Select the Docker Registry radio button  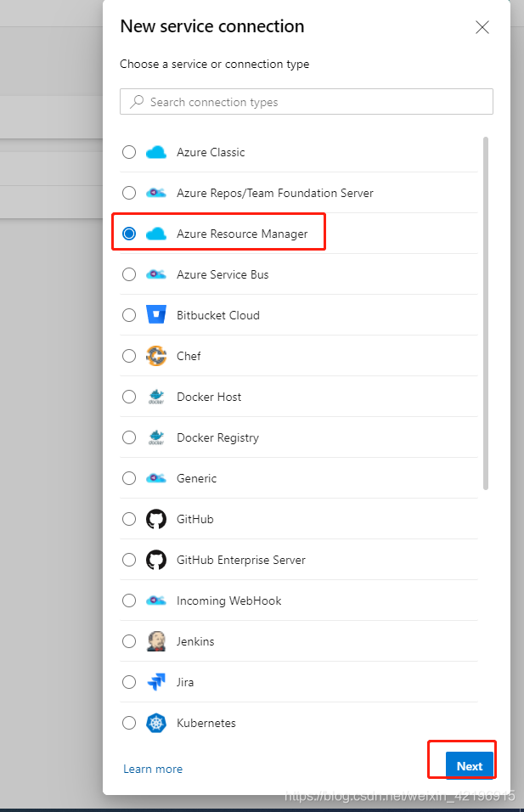(x=129, y=437)
